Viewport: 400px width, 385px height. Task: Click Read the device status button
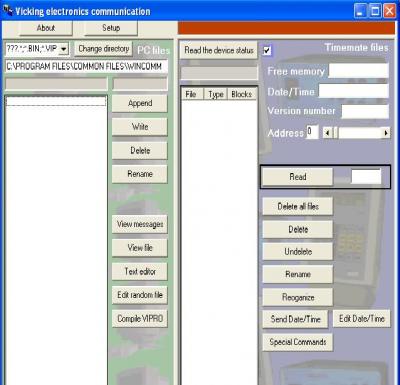click(x=219, y=50)
